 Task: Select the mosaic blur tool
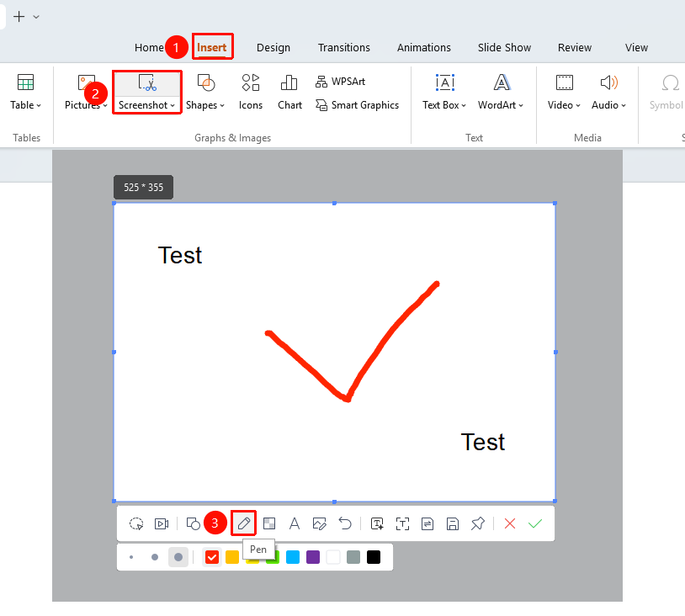click(x=269, y=523)
